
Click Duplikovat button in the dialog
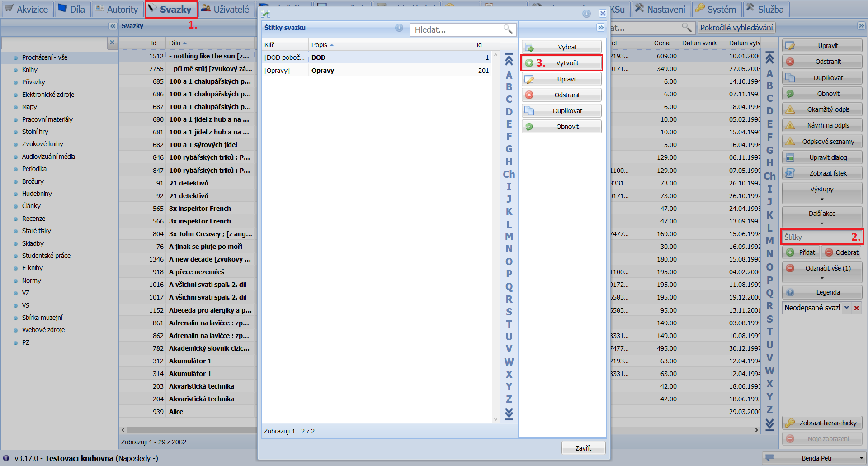561,111
